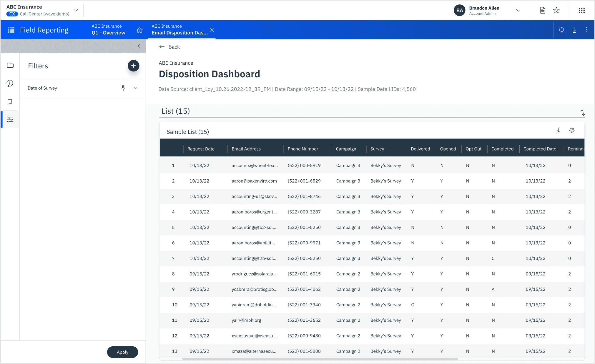Open Brandon Allen user menu
The image size is (595, 364).
coord(518,10)
